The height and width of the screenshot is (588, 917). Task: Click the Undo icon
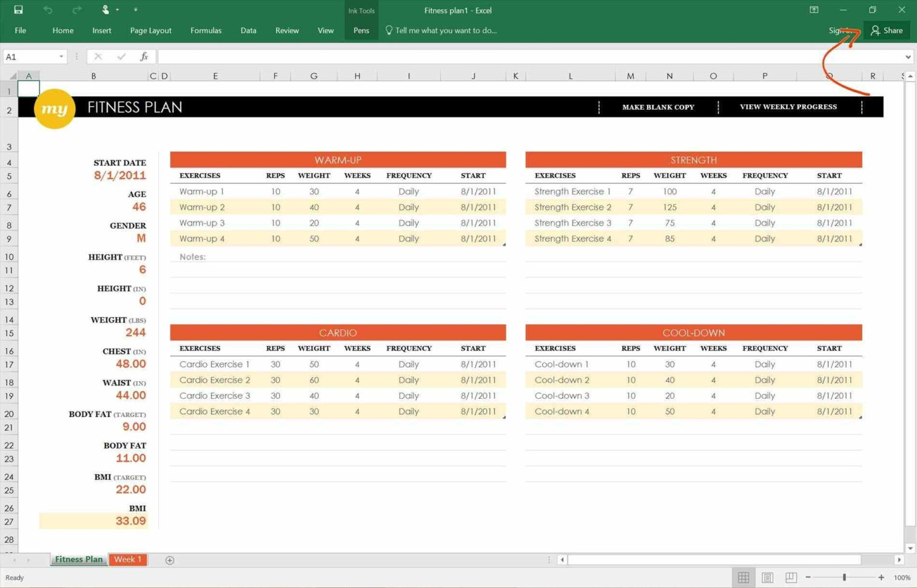point(47,10)
